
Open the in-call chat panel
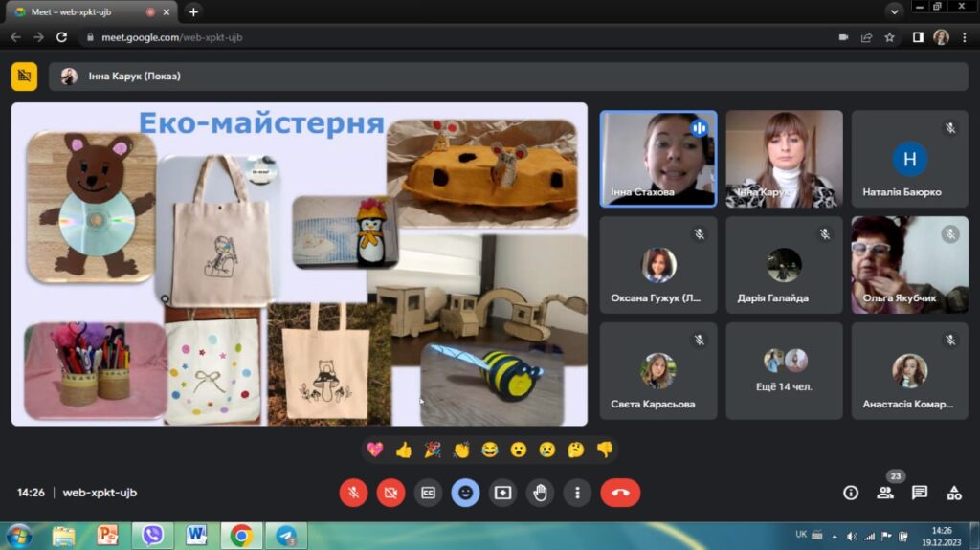[920, 493]
